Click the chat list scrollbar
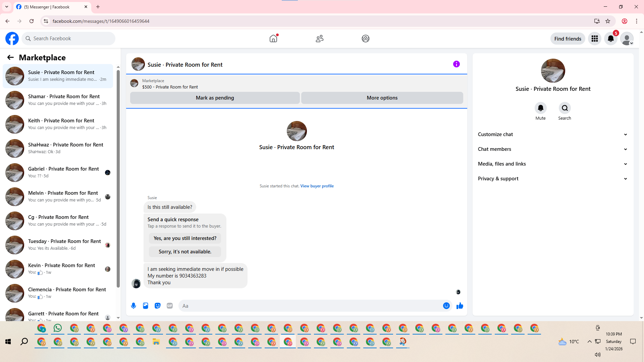 118,178
